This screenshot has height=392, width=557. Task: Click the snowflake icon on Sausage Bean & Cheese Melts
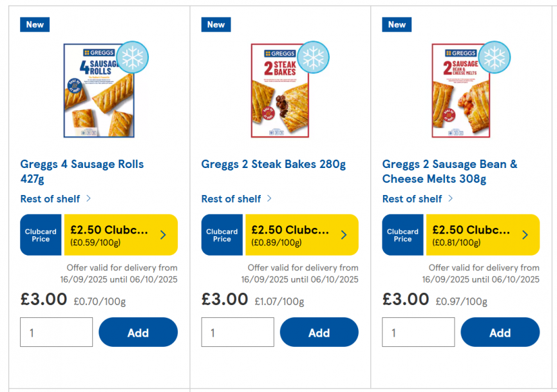point(495,57)
